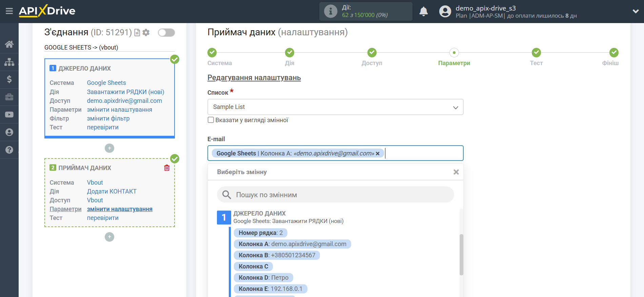Click the 'Пошук по змінним' search field
The image size is (644, 297).
[335, 195]
